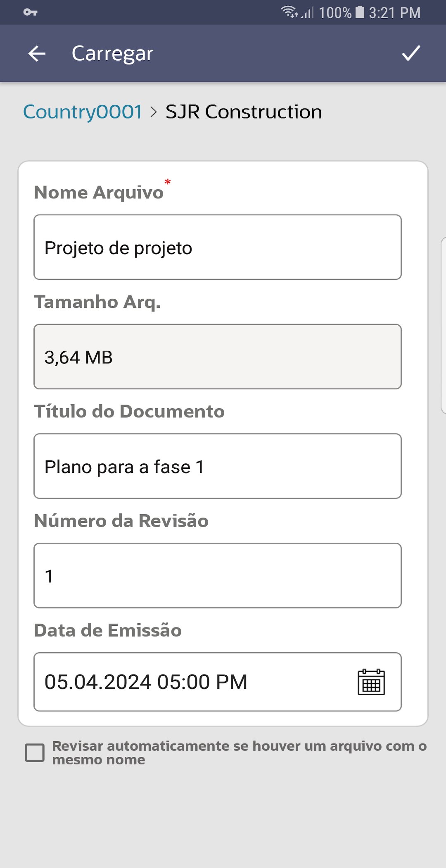Tap the Tamanho Arq. size field
Screen dimensions: 446x868
point(217,357)
